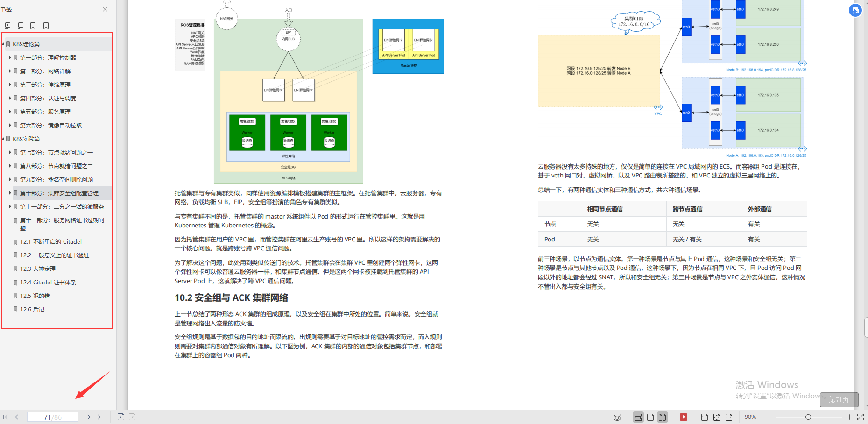Close the 书签 bookmarks panel

(x=105, y=9)
